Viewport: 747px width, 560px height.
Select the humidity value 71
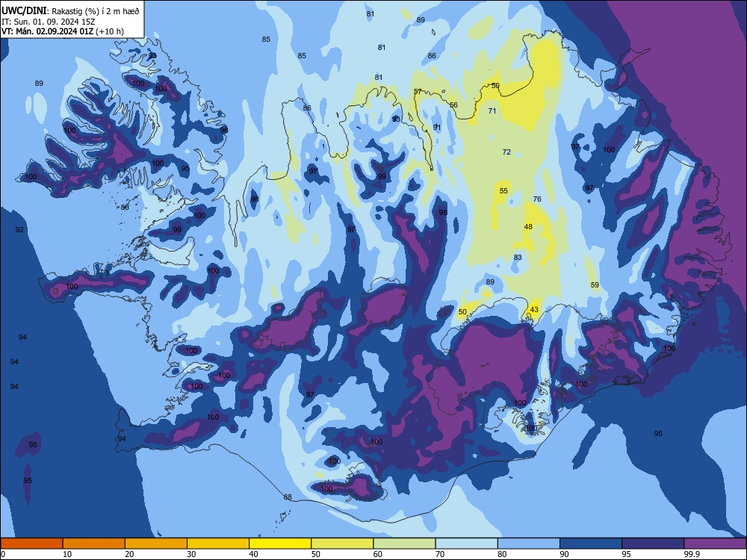coord(492,111)
